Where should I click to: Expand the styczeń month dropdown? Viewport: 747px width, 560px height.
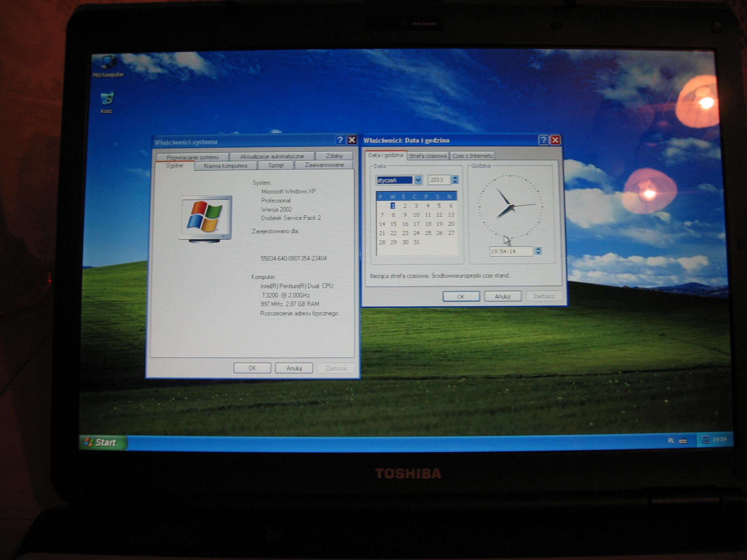(x=418, y=180)
